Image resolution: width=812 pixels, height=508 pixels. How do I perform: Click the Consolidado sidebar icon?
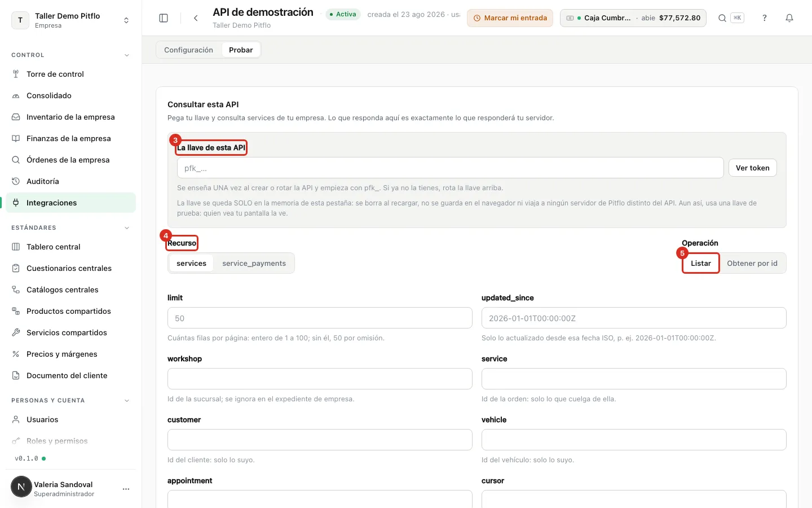(x=16, y=95)
